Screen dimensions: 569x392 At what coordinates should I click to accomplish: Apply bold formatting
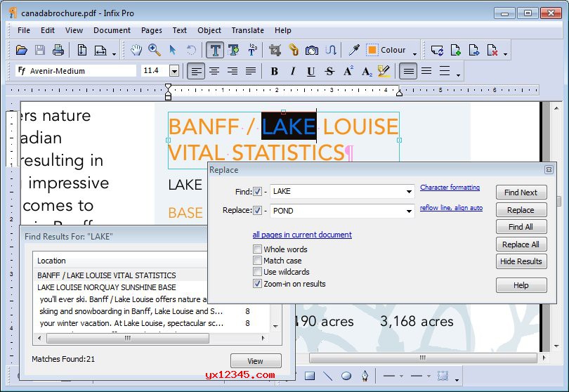[274, 71]
